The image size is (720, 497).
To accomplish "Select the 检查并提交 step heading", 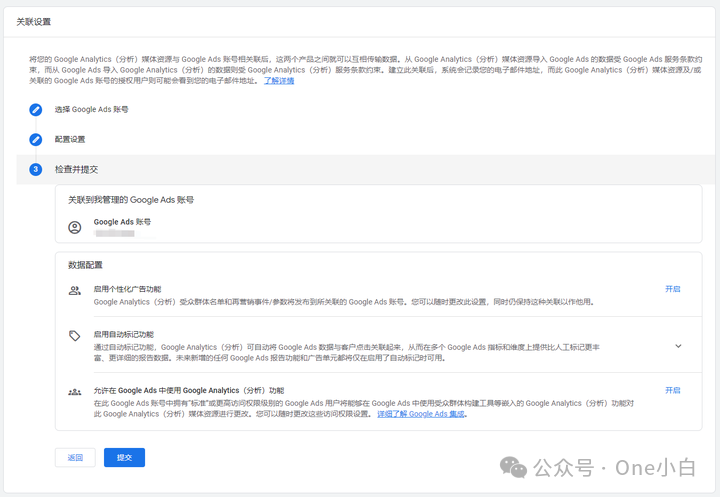I will 76,169.
